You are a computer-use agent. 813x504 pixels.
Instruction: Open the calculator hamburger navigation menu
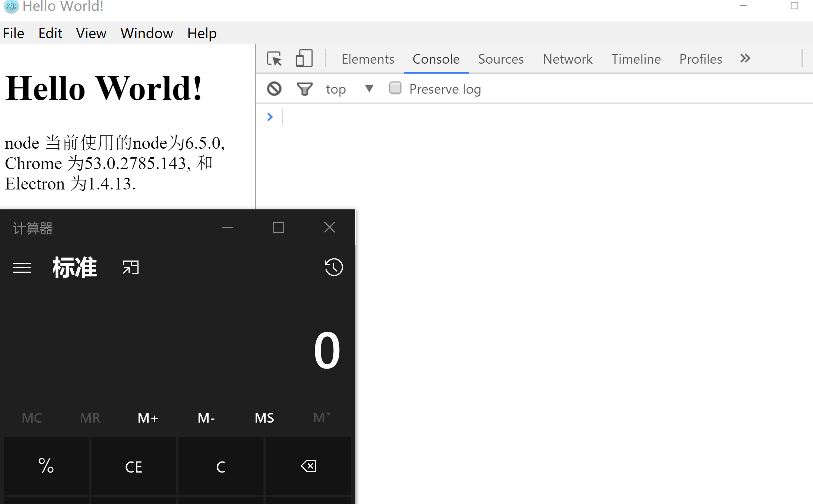tap(22, 268)
